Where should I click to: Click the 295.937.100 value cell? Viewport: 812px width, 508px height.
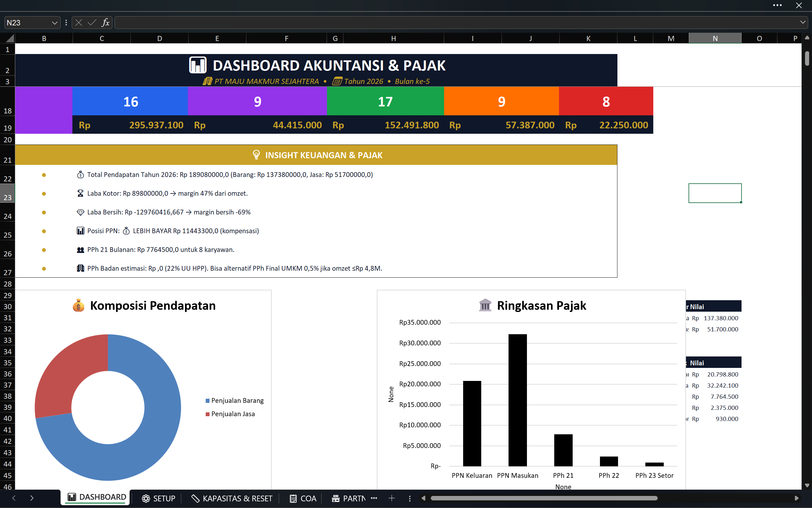[x=130, y=125]
